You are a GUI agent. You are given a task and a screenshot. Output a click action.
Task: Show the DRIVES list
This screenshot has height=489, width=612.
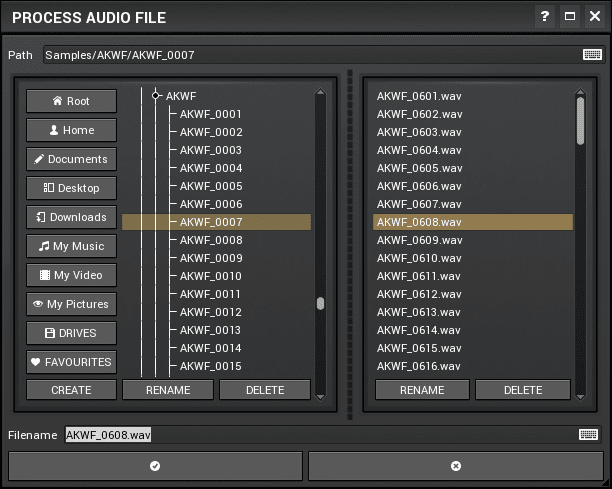pyautogui.click(x=71, y=333)
